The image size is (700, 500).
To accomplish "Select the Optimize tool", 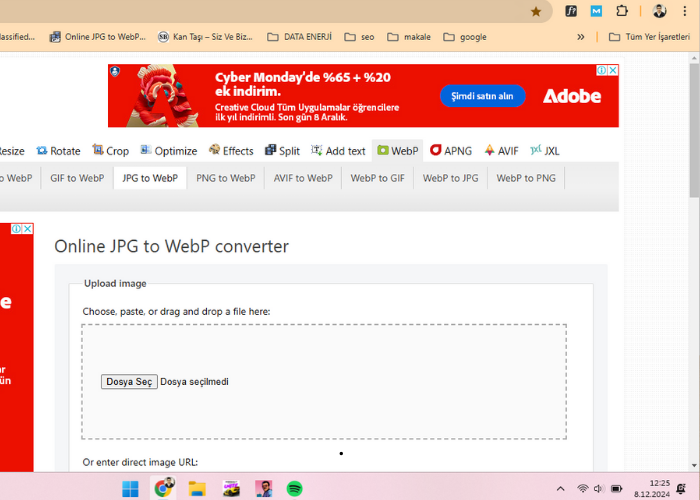I will pos(169,151).
